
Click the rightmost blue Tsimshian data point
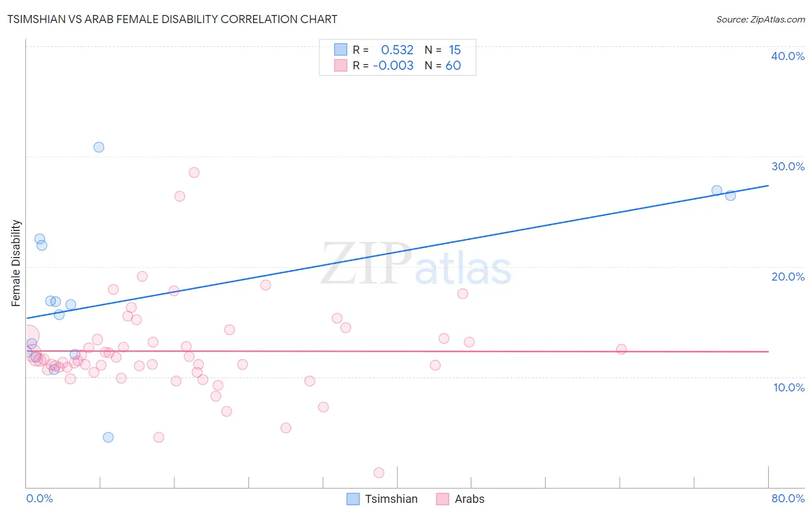(731, 195)
